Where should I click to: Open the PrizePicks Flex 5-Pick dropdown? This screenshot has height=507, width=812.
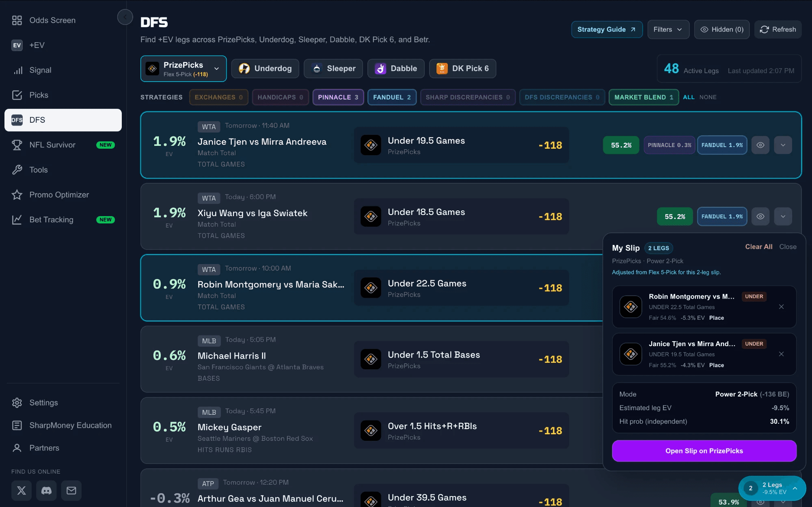184,69
